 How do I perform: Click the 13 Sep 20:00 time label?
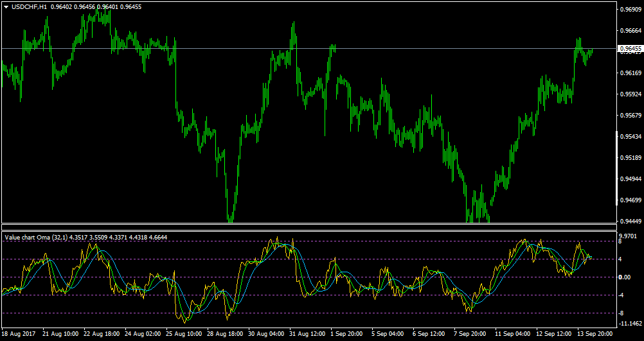click(x=595, y=333)
